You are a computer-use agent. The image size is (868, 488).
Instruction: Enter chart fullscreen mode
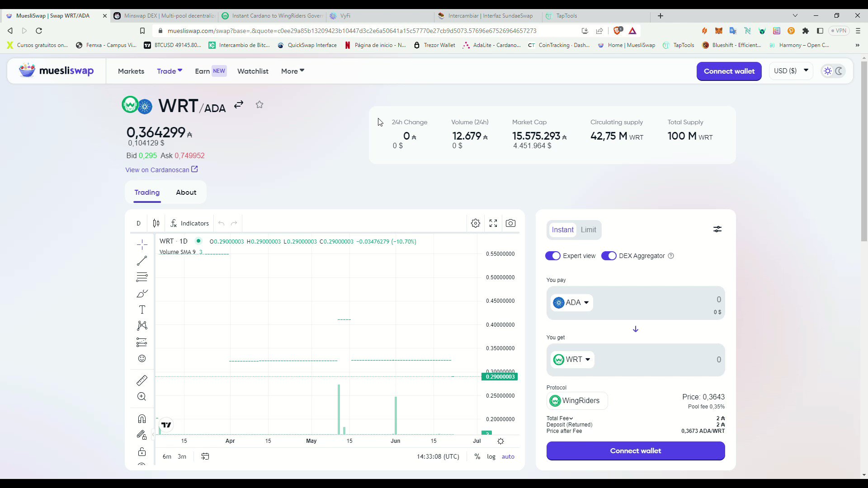pyautogui.click(x=493, y=223)
